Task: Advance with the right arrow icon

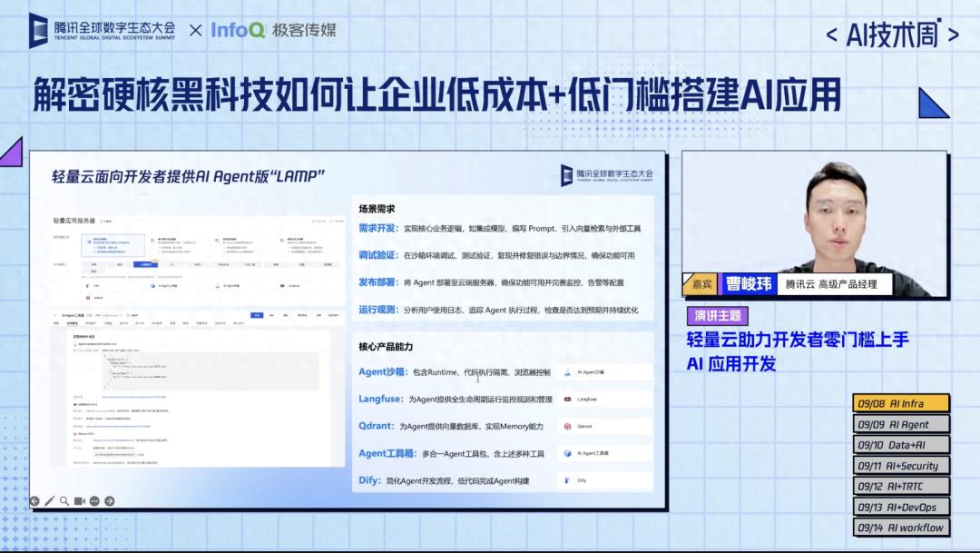Action: tap(109, 500)
